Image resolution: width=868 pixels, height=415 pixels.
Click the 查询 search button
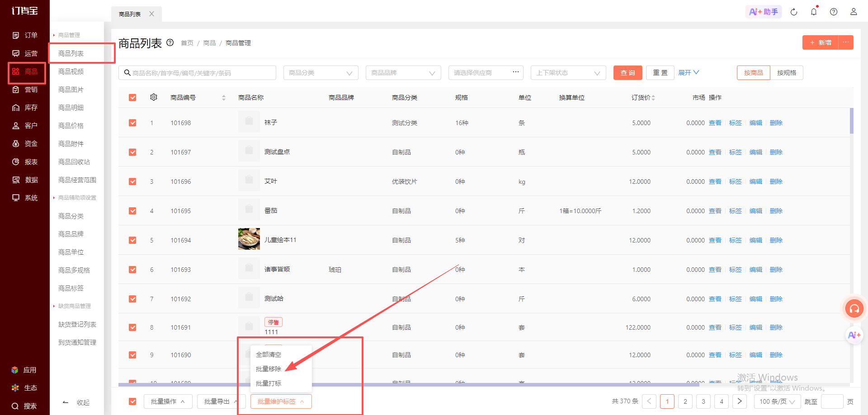click(x=628, y=73)
